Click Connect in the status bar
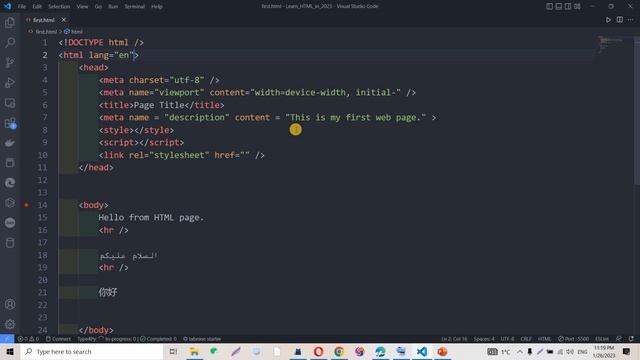 [58, 339]
